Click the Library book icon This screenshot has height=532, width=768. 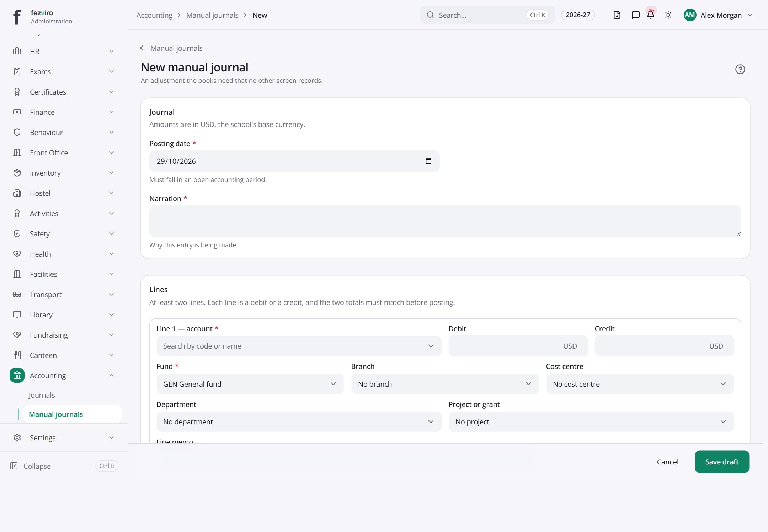click(17, 315)
